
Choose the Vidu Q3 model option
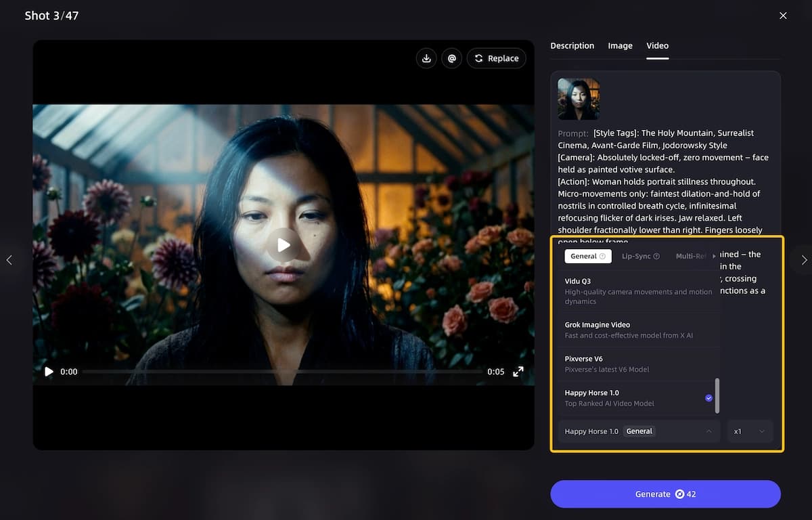(636, 291)
